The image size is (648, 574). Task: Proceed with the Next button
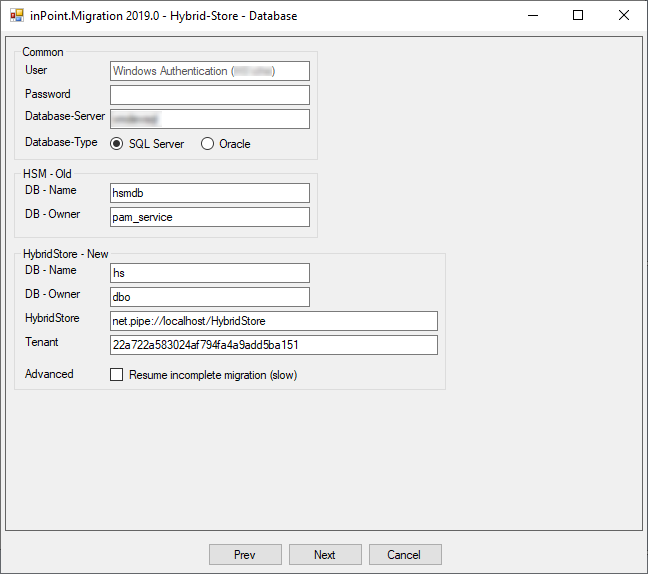coord(325,555)
